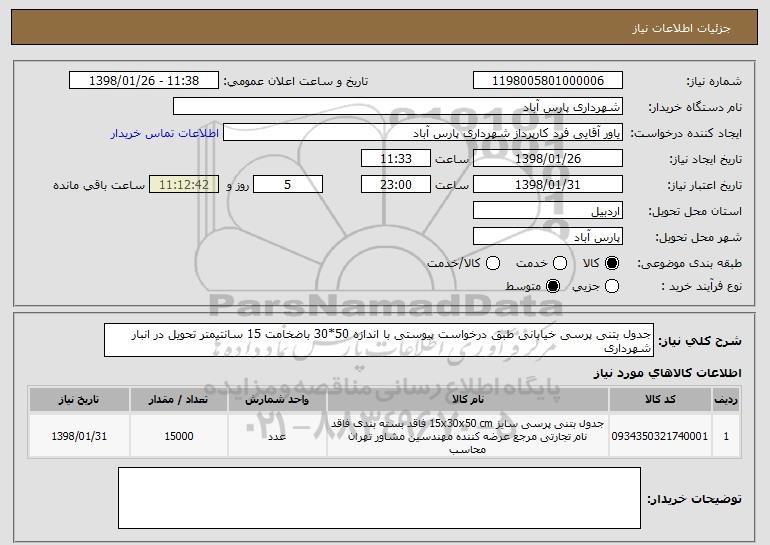The height and width of the screenshot is (545, 770).
Task: Click the ردیف column header
Action: pyautogui.click(x=726, y=400)
